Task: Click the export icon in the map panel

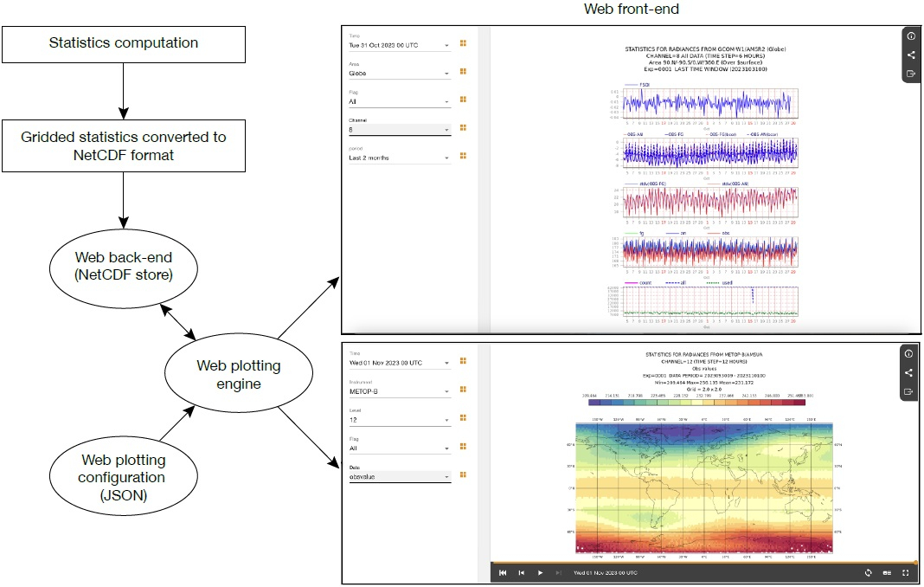Action: tap(909, 391)
